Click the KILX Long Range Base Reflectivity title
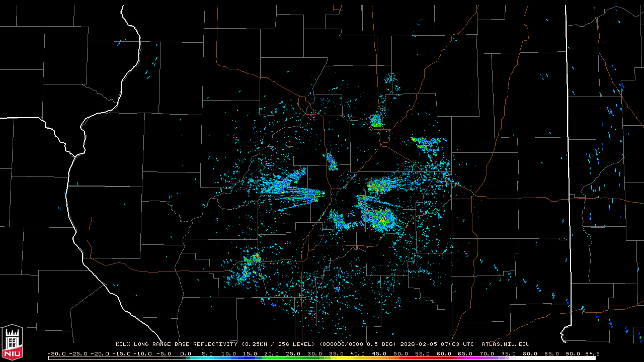644x362 pixels. 176,344
